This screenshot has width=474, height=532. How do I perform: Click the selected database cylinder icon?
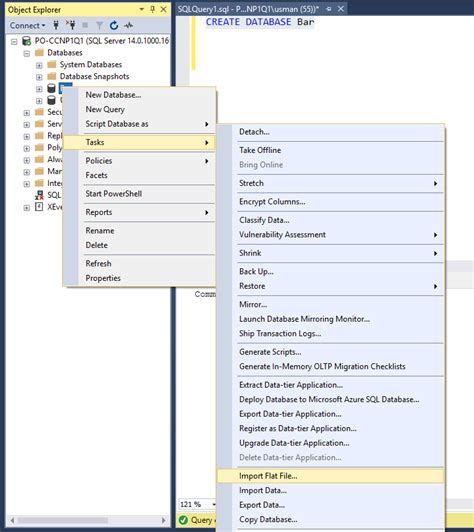tap(51, 88)
